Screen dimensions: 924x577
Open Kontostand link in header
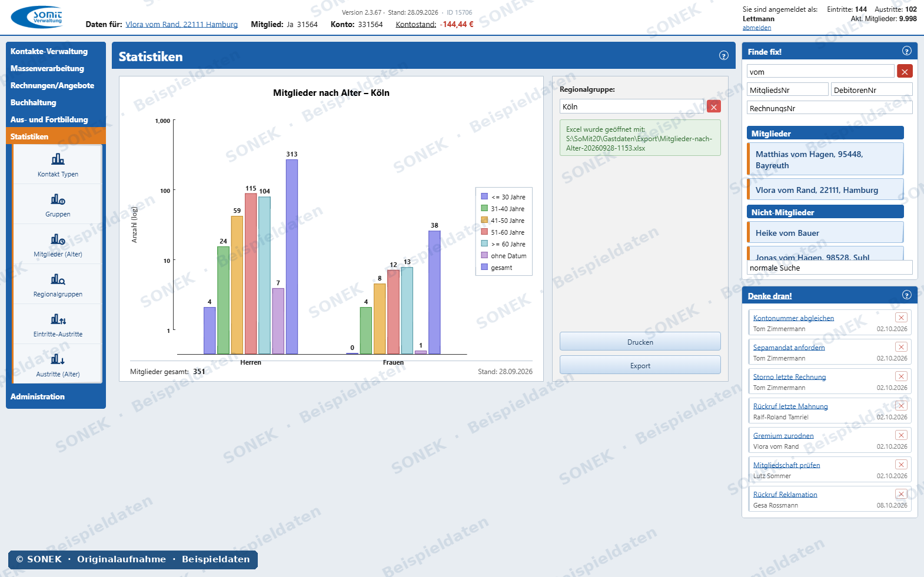[416, 25]
